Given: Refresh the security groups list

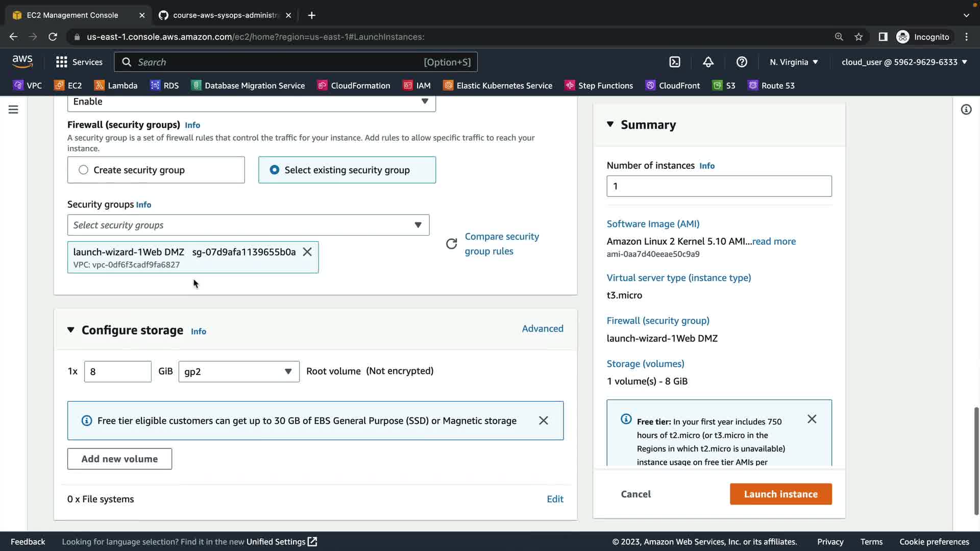Looking at the screenshot, I should (x=451, y=244).
